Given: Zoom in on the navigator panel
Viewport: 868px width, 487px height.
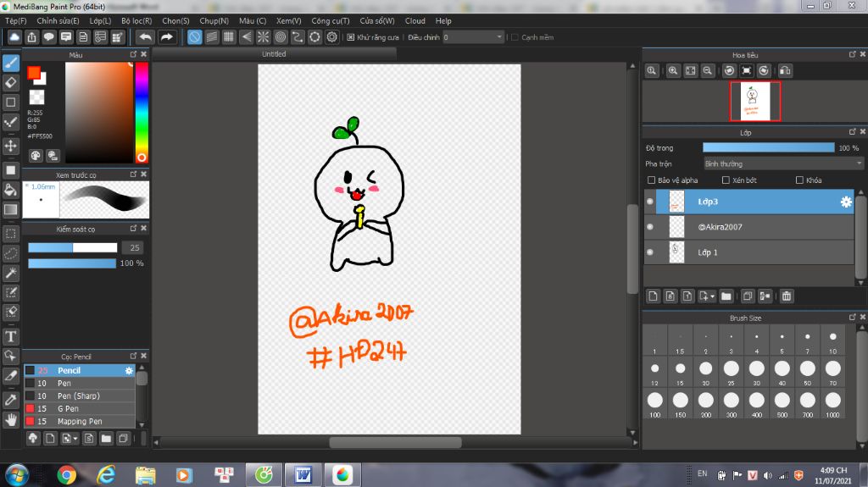Looking at the screenshot, I should click(673, 71).
